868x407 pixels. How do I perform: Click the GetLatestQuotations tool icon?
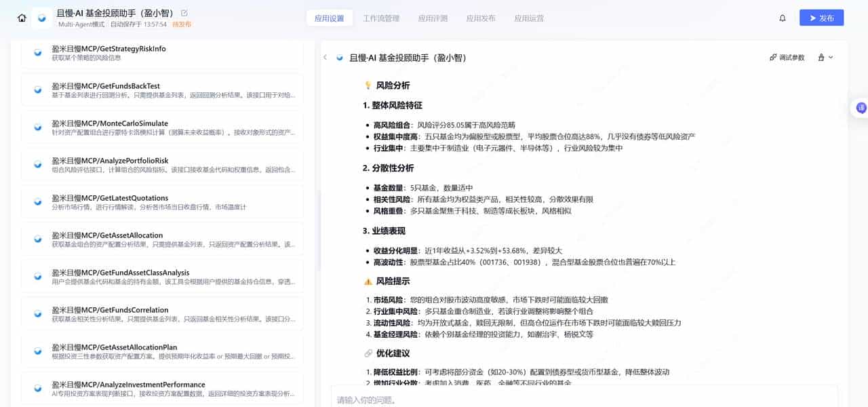point(37,201)
